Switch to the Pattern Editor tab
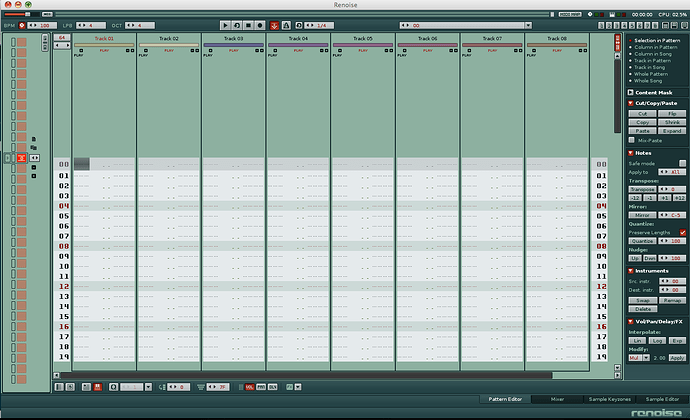This screenshot has width=690, height=420. tap(505, 399)
